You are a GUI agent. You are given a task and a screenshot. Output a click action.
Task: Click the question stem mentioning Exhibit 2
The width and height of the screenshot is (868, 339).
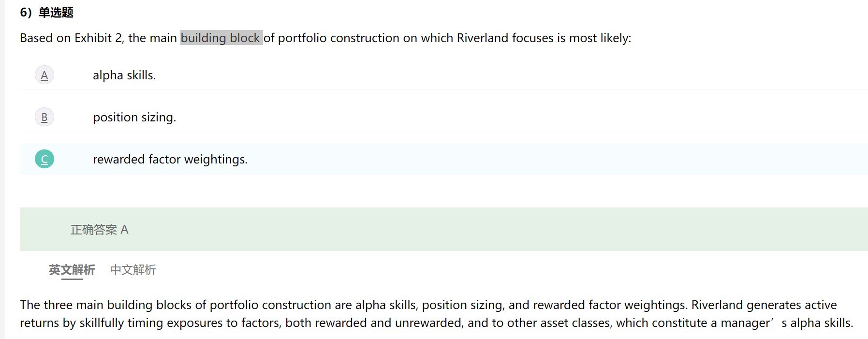click(x=325, y=38)
